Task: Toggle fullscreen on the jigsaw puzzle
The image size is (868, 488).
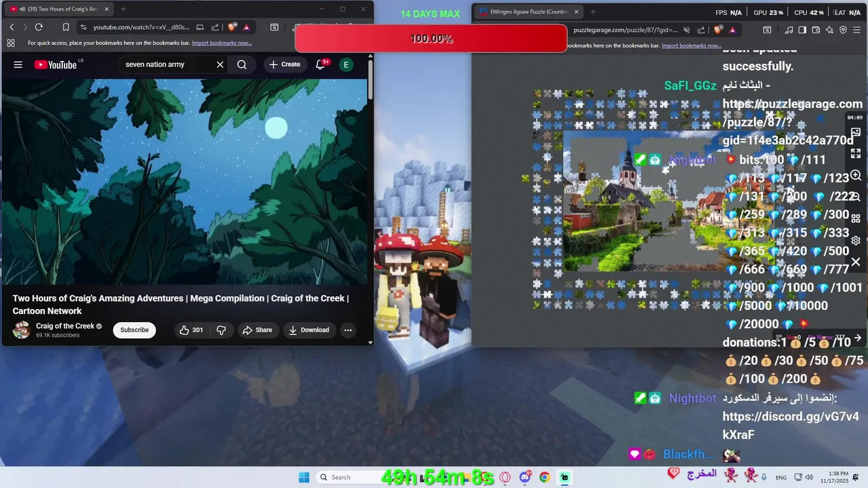Action: coord(856,154)
